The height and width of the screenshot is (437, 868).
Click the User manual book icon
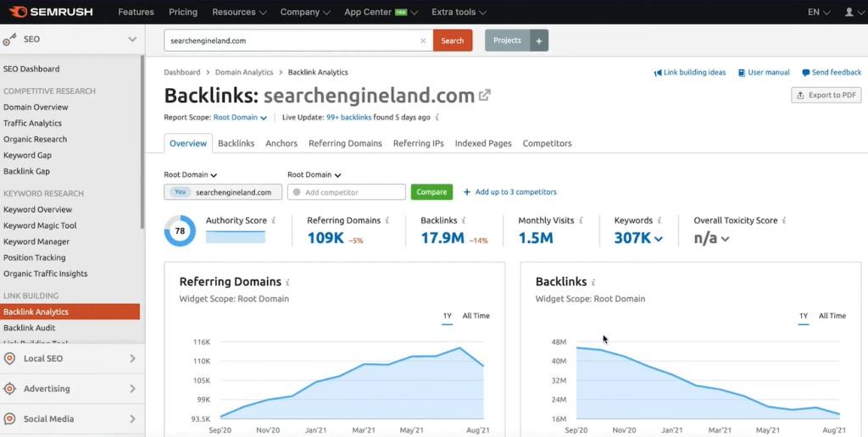pyautogui.click(x=741, y=73)
